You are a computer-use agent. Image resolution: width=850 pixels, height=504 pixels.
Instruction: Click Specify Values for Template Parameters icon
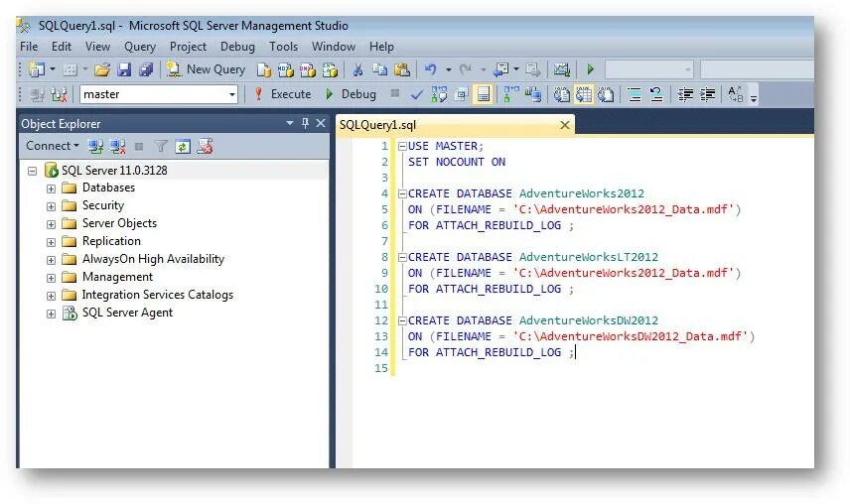(736, 94)
